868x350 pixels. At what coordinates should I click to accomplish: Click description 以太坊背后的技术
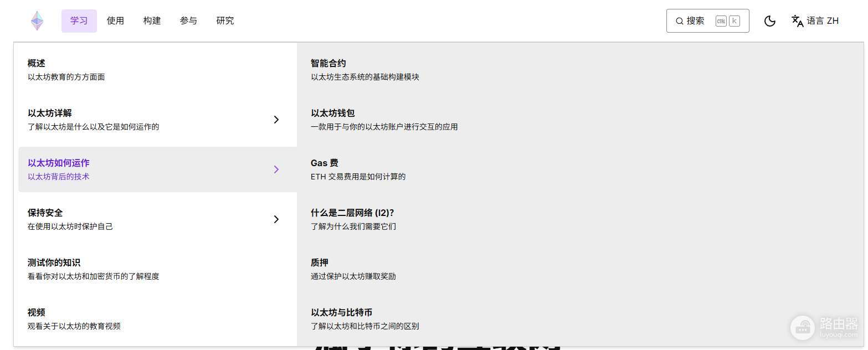(x=59, y=177)
